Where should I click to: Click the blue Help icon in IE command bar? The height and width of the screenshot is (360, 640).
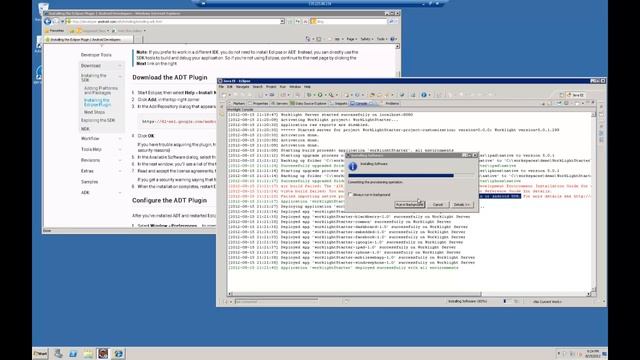[x=393, y=39]
